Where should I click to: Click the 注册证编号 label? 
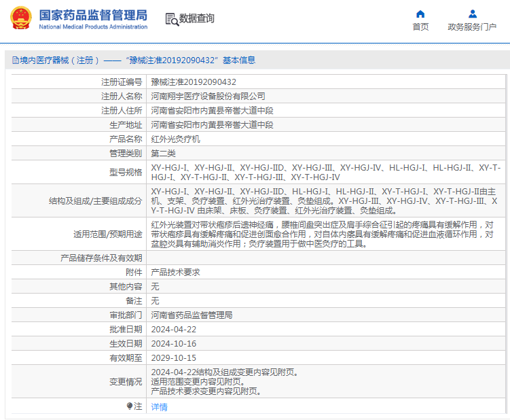122,82
